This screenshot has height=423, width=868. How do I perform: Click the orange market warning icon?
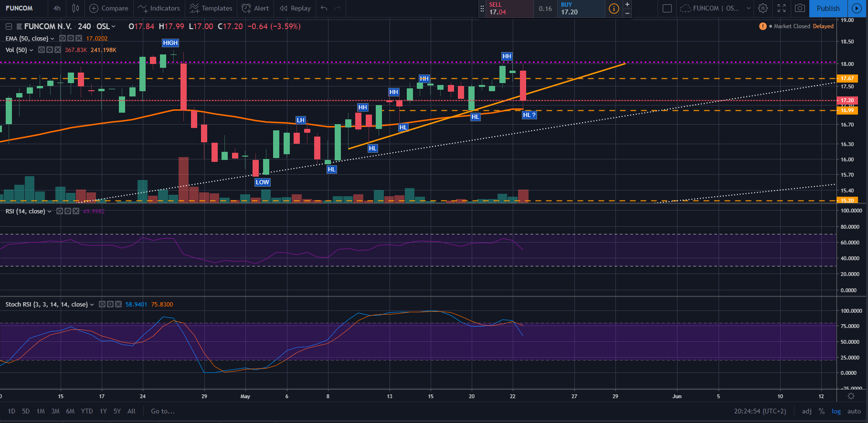click(763, 26)
